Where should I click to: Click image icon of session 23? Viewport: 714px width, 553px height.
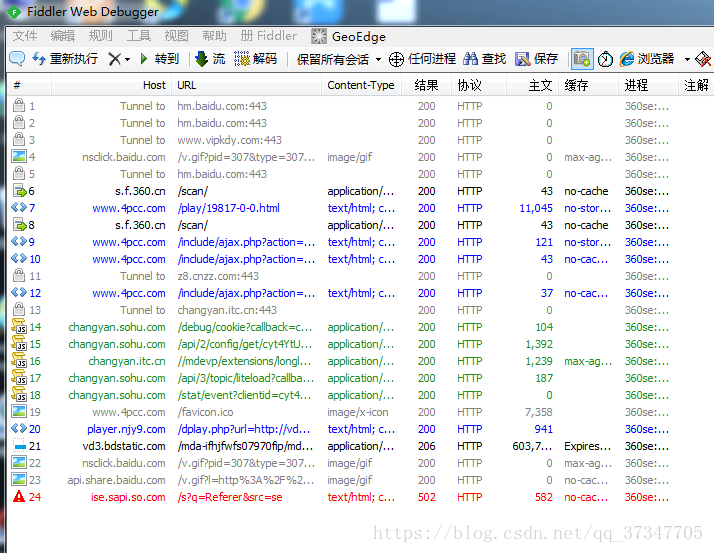click(19, 480)
